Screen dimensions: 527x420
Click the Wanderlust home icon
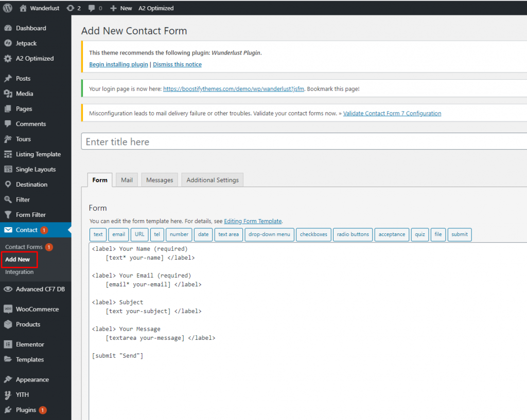[23, 8]
